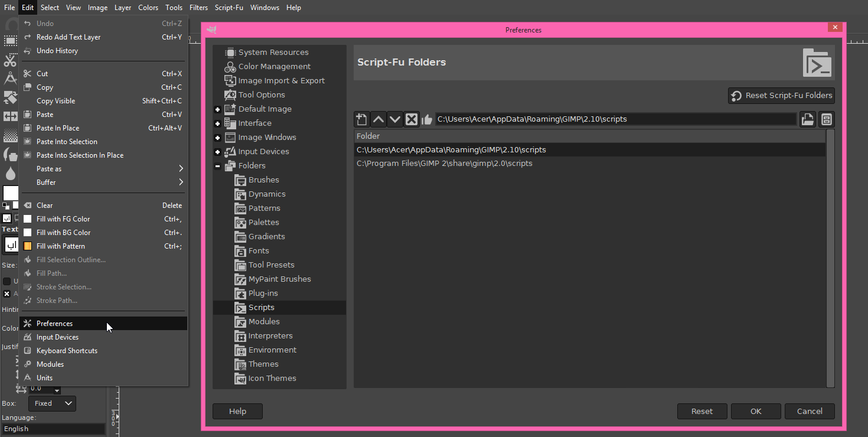Expand the Interface section
Viewport: 868px width, 437px height.
pyautogui.click(x=217, y=123)
